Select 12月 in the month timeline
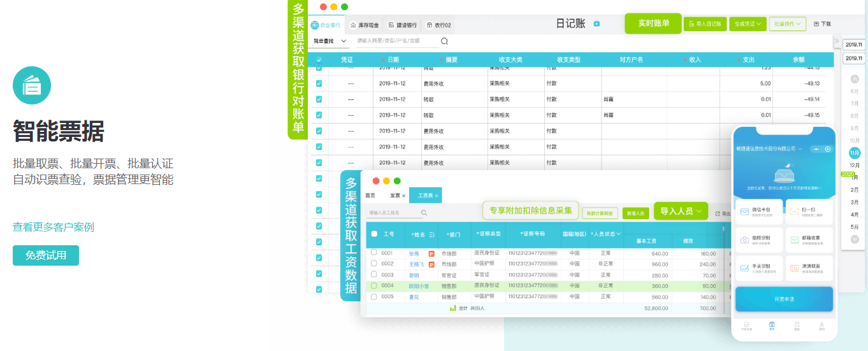868x351 pixels. click(x=855, y=166)
